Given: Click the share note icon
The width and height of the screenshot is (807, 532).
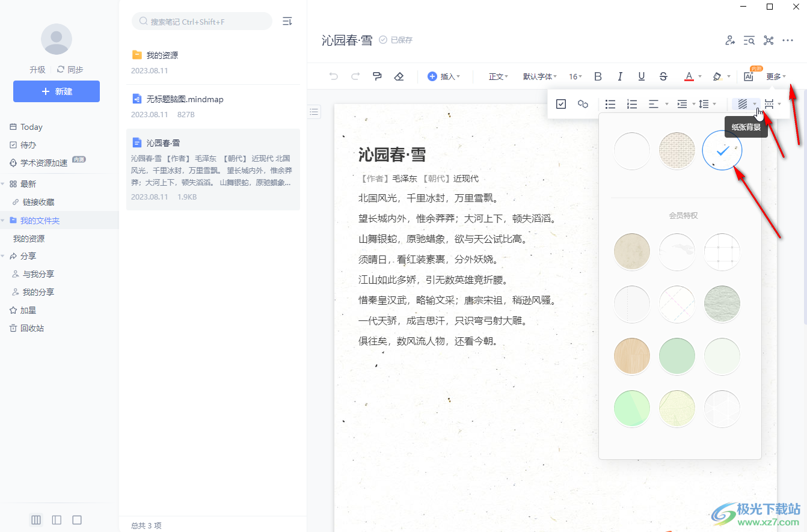Looking at the screenshot, I should coord(730,40).
